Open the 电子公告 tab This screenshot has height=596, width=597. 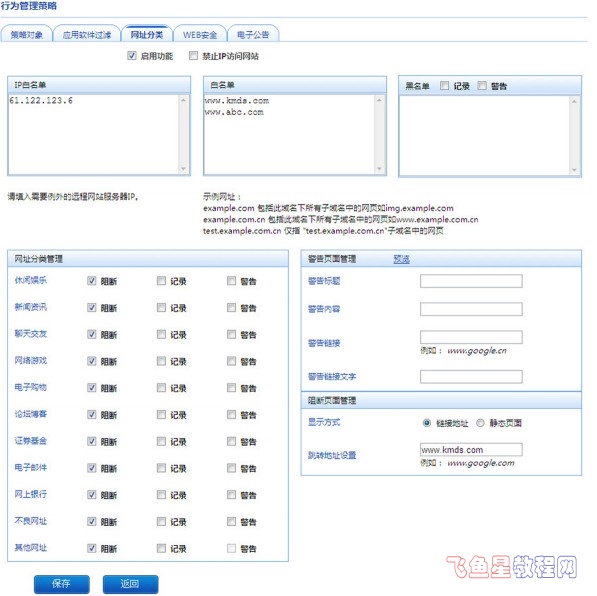click(253, 35)
